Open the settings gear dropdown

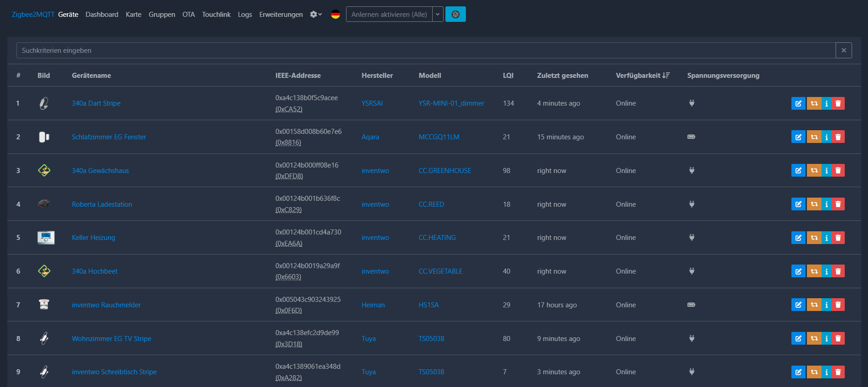315,15
